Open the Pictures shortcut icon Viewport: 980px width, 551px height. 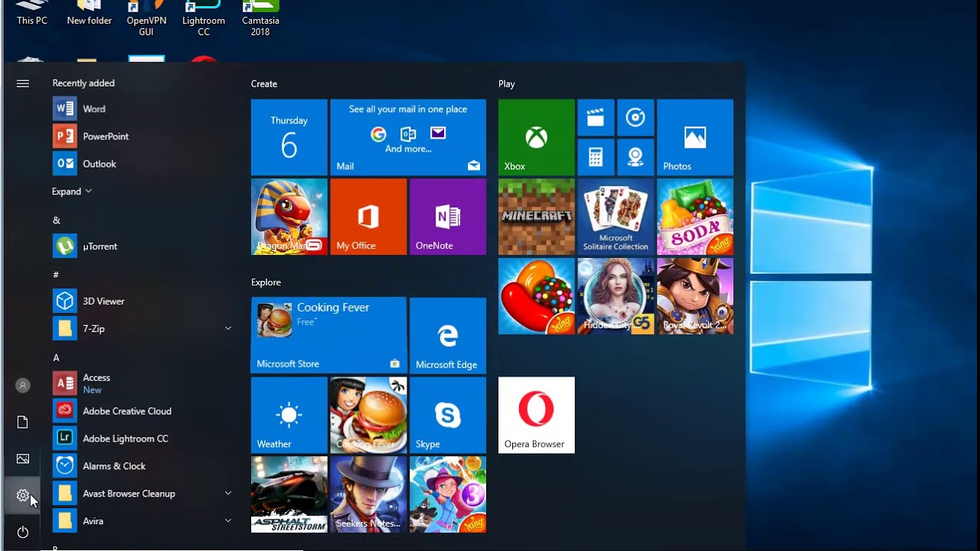pyautogui.click(x=23, y=459)
